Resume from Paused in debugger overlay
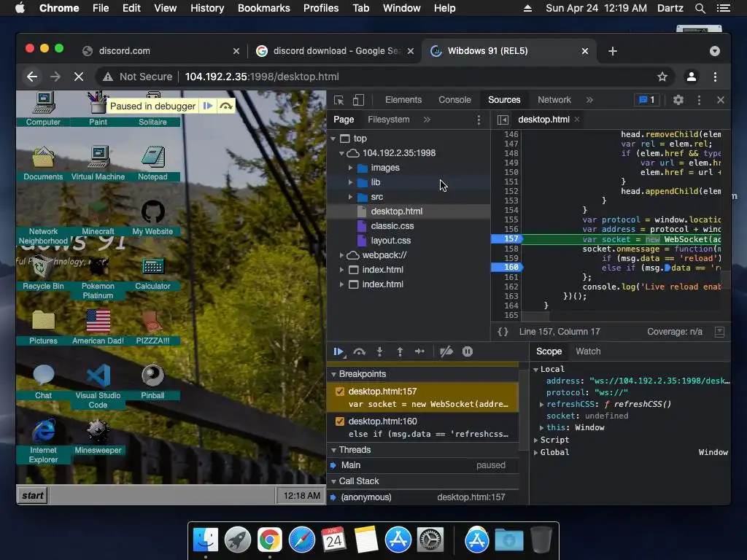Image resolution: width=747 pixels, height=560 pixels. click(208, 106)
